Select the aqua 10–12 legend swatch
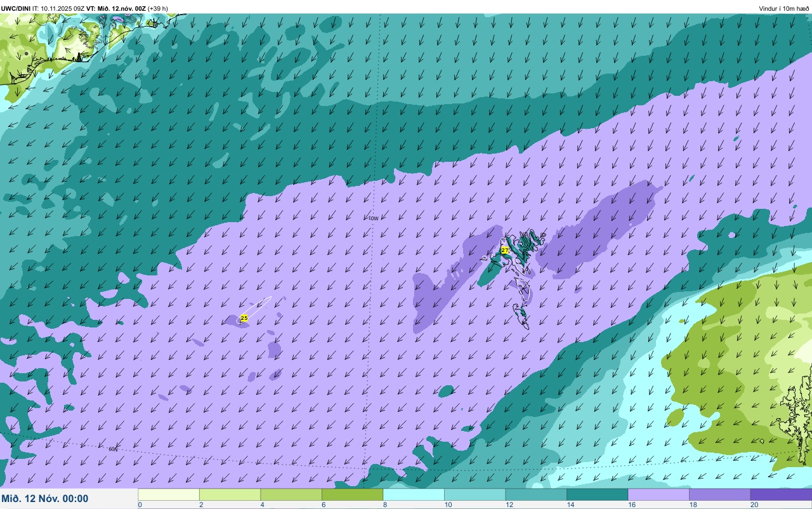 [x=475, y=494]
